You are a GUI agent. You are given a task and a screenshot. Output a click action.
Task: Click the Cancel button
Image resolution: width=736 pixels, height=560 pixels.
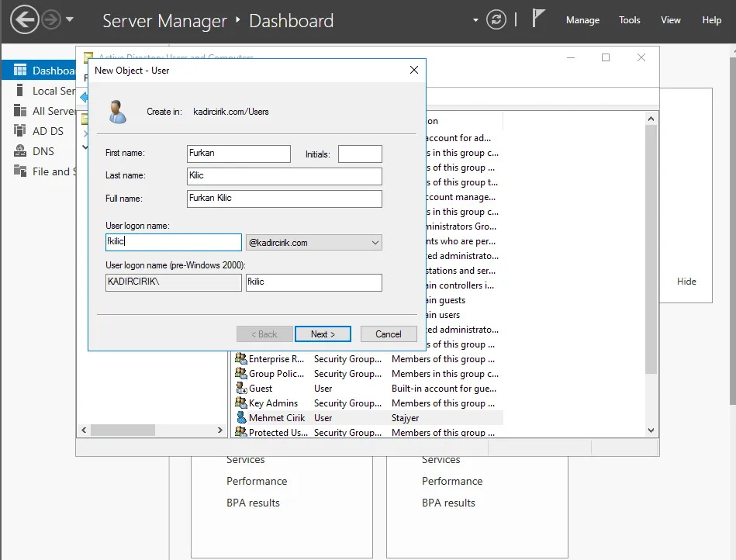pyautogui.click(x=389, y=334)
